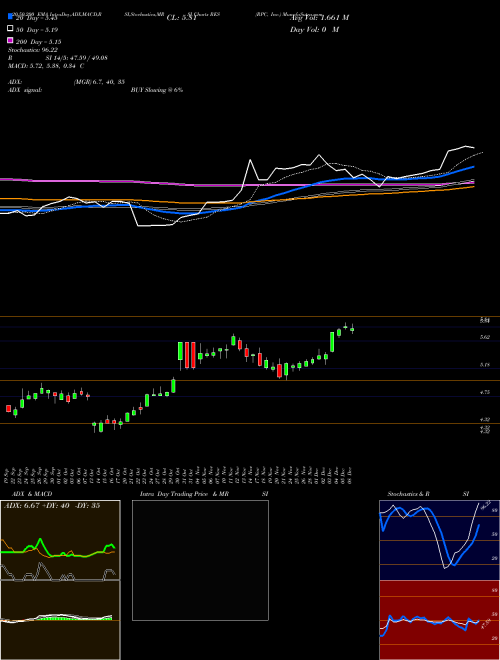This screenshot has height=660, width=500.
Task: Open the empty intraday trading price panel
Action: click(200, 560)
